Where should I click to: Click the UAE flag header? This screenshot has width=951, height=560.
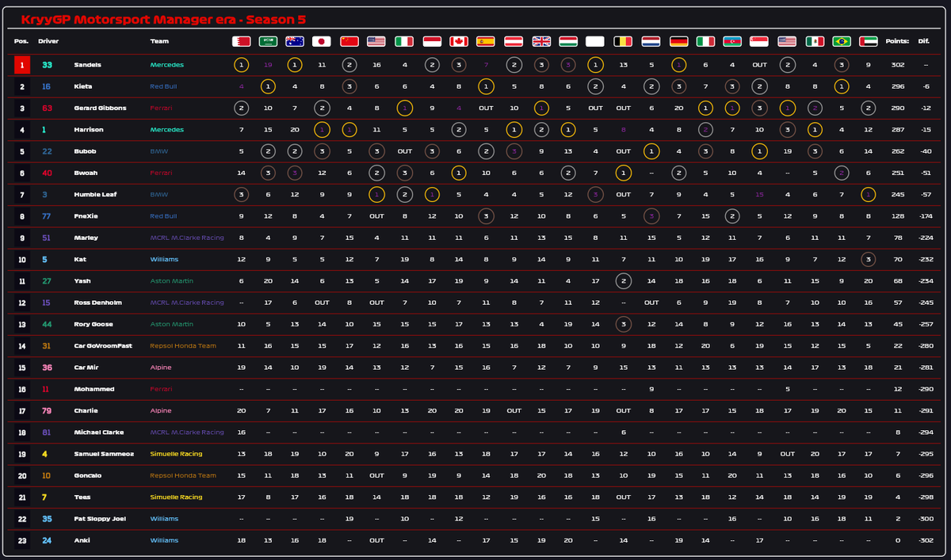(x=869, y=41)
